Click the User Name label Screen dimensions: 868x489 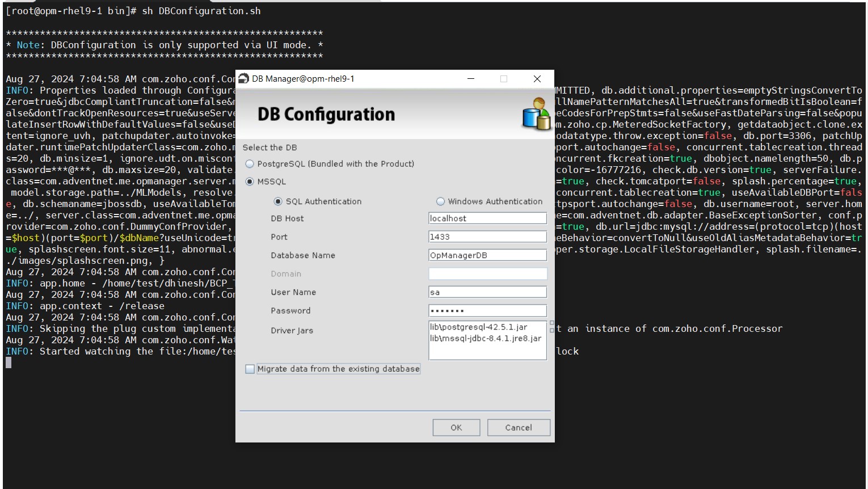[293, 292]
